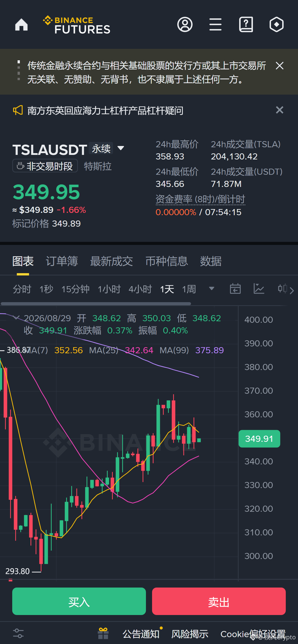Select the 1秒 chart interval
The image size is (298, 644).
[x=46, y=289]
